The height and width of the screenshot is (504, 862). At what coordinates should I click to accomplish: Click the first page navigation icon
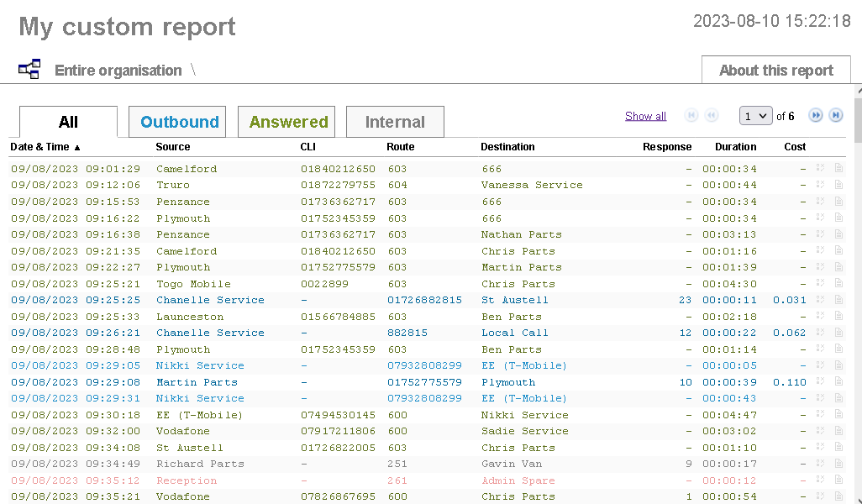[691, 116]
